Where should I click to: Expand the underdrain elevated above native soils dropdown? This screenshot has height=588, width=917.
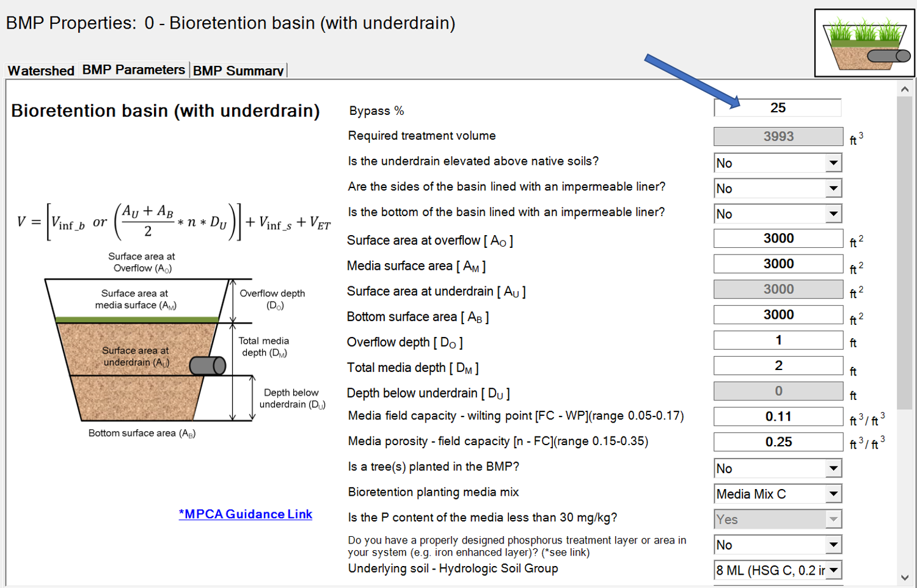click(833, 163)
